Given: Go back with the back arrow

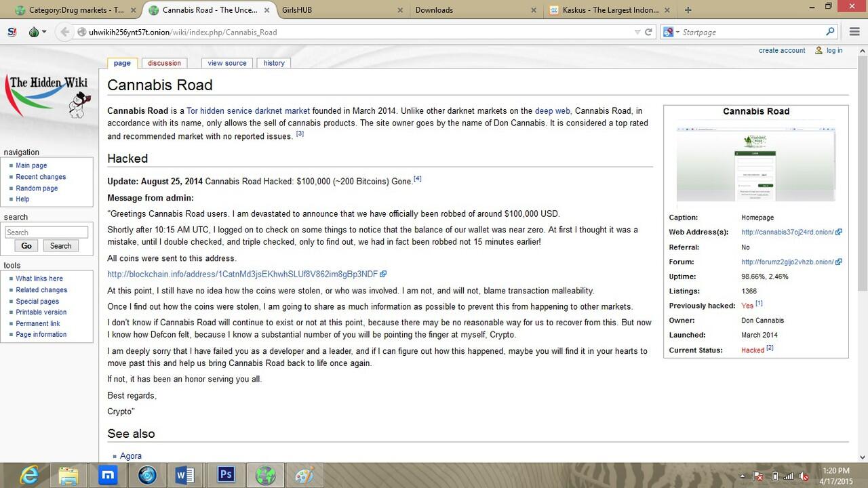Looking at the screenshot, I should (64, 32).
